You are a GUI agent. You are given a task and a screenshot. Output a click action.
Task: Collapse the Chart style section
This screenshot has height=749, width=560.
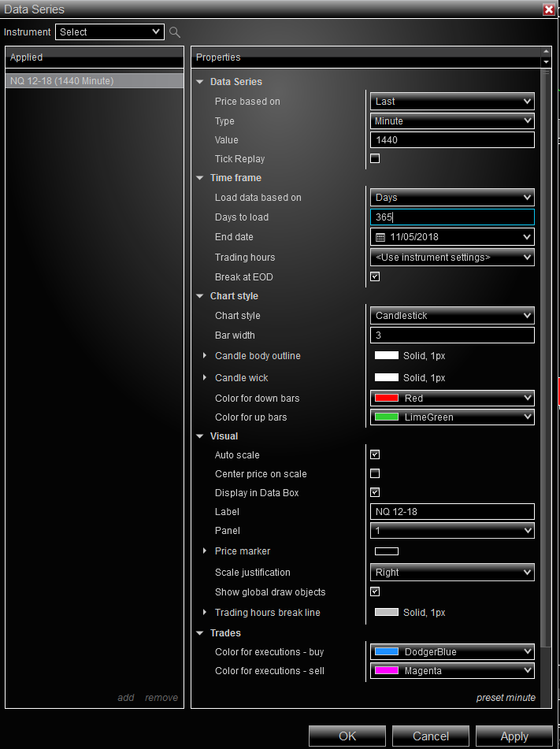pos(200,297)
